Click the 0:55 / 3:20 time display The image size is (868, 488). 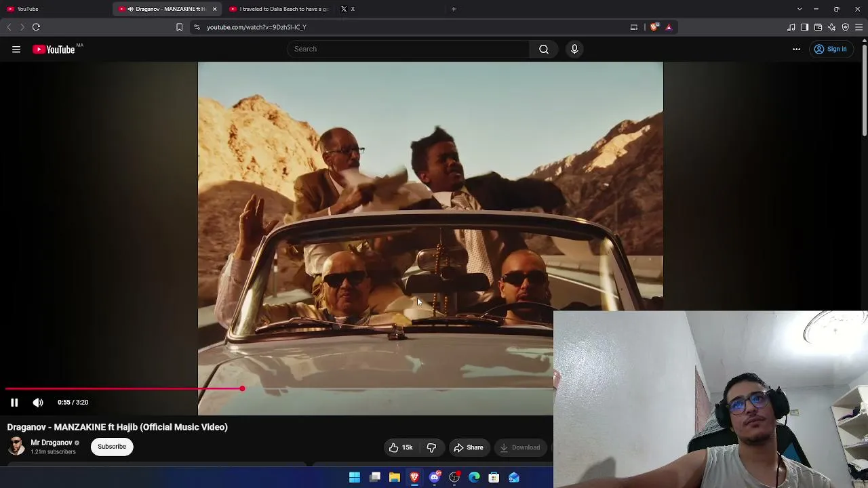point(73,403)
